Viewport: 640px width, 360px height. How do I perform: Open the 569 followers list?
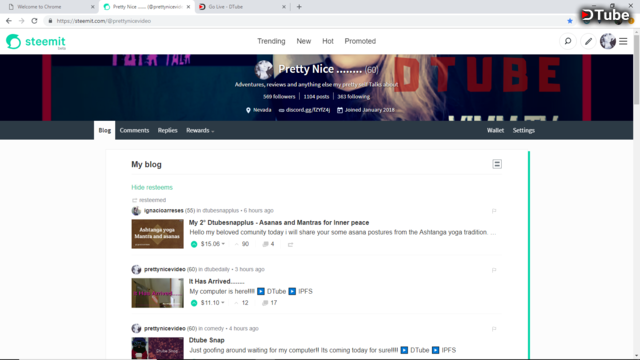pos(279,97)
